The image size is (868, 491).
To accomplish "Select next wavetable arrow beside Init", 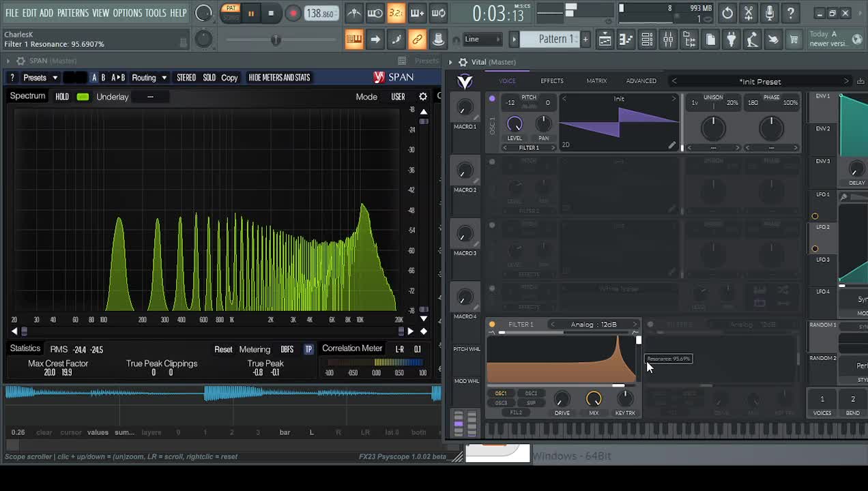I will (x=674, y=99).
